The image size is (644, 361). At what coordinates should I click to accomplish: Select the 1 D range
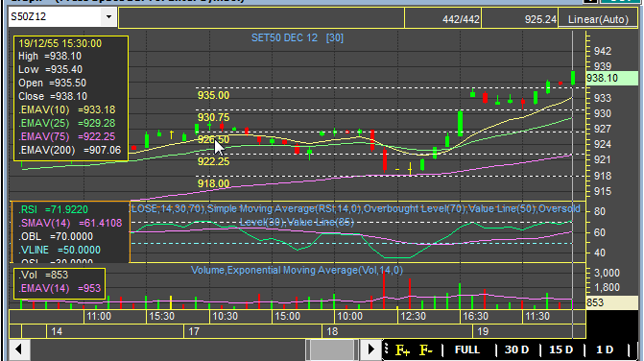pyautogui.click(x=605, y=349)
